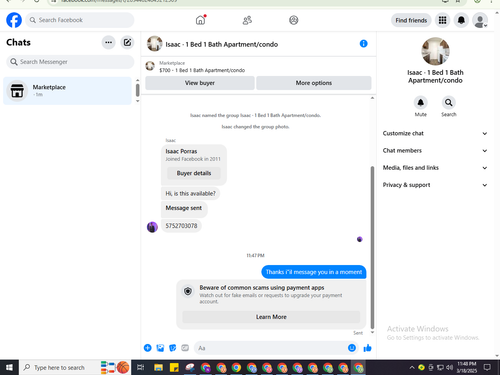
Task: Attach a file with the photo icon
Action: tap(160, 348)
